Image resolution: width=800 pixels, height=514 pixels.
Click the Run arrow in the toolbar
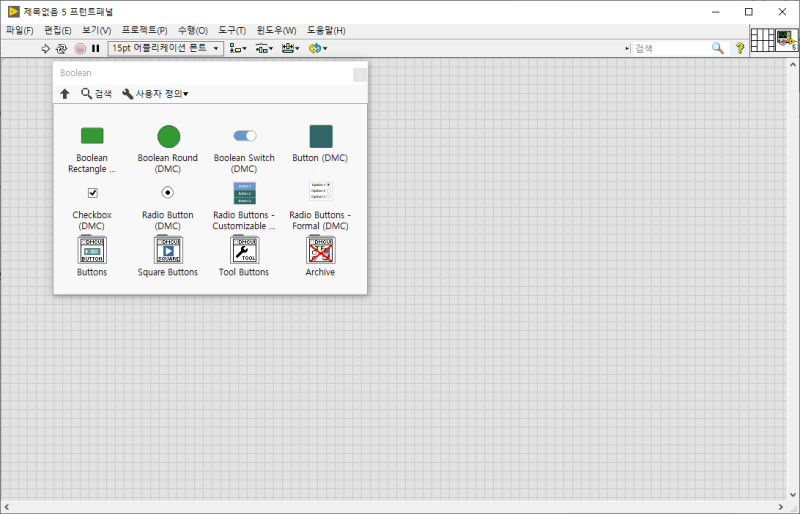pos(45,48)
